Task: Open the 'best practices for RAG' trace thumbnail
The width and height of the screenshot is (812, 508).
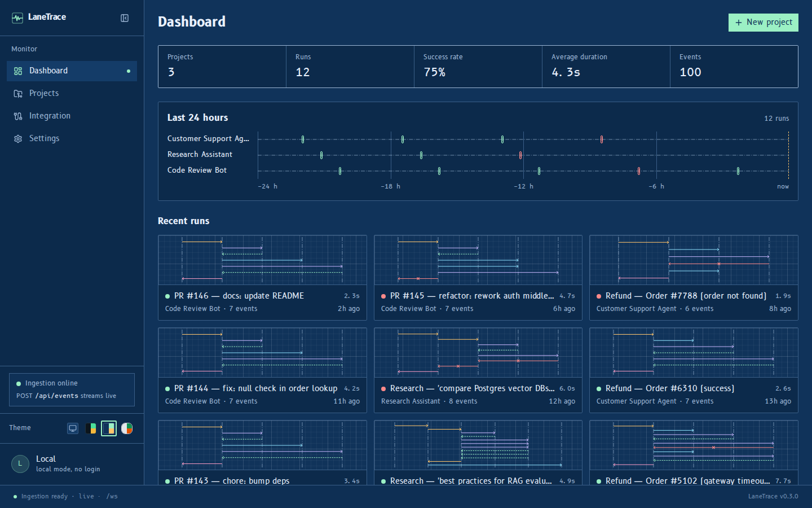Action: coord(478,445)
